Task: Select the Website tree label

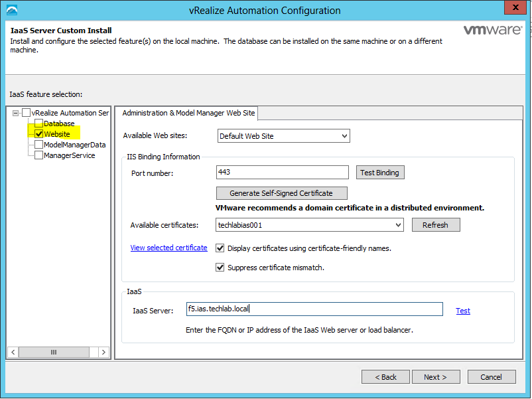Action: point(57,134)
